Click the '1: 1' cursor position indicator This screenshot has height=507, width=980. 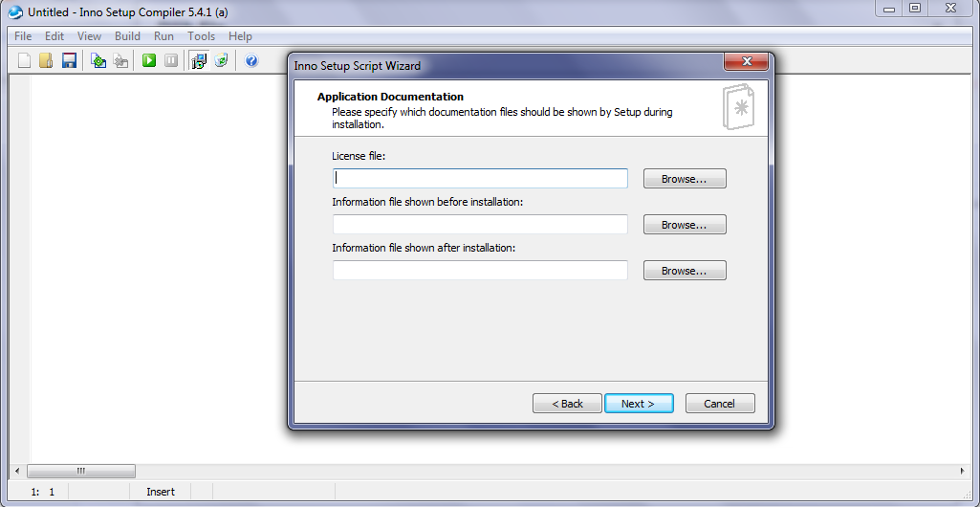click(42, 492)
